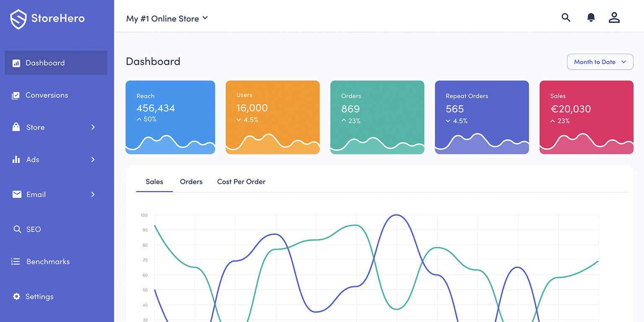Click the StoreHero brand name

tap(58, 18)
